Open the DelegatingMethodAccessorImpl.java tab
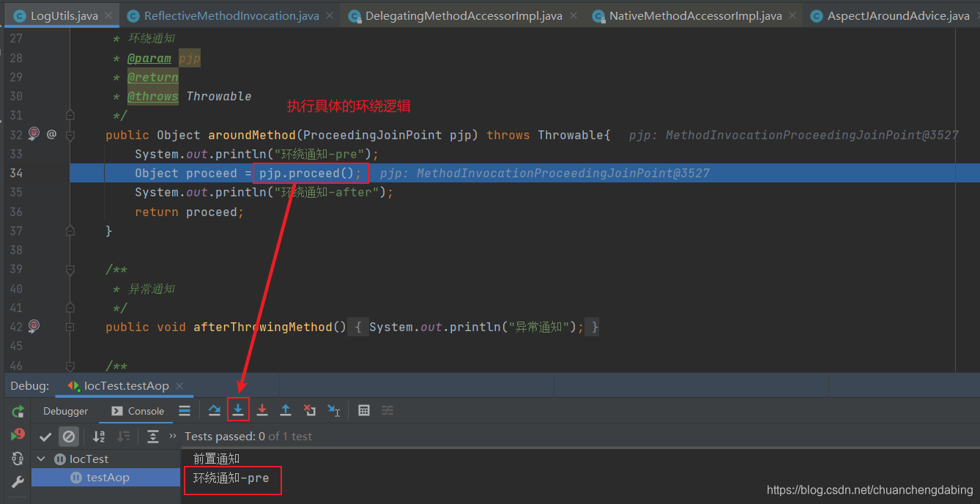This screenshot has width=980, height=504. 462,15
